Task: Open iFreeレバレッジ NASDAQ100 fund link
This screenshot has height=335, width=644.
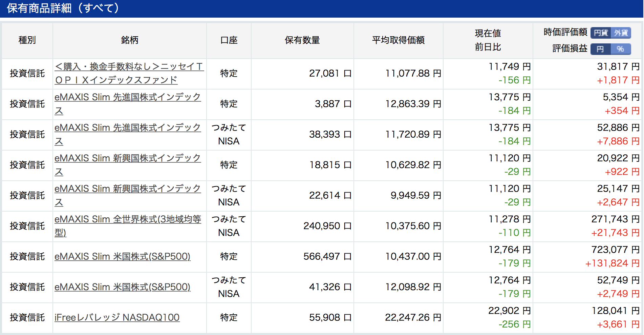Action: pyautogui.click(x=117, y=317)
